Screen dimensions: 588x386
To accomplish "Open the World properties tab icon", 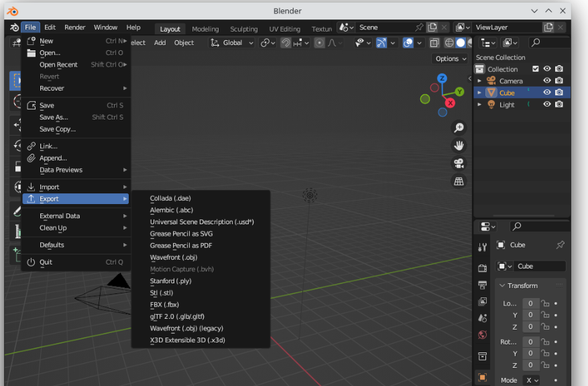I will pos(482,334).
